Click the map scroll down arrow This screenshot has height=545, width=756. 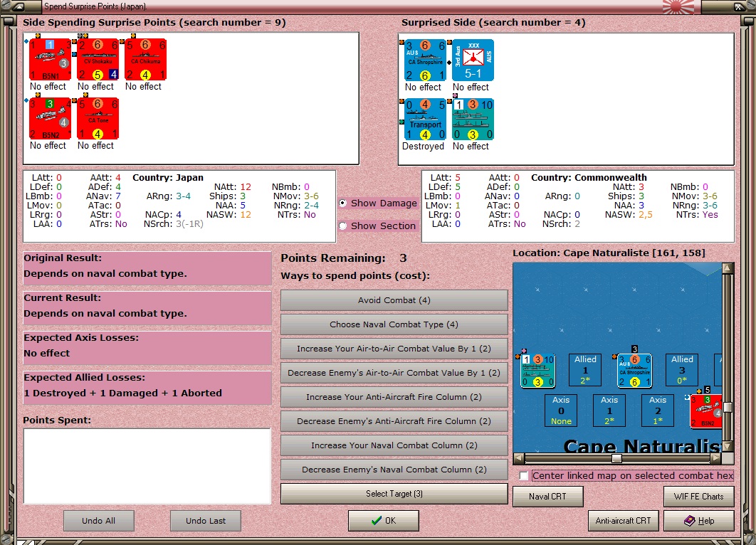click(x=728, y=447)
